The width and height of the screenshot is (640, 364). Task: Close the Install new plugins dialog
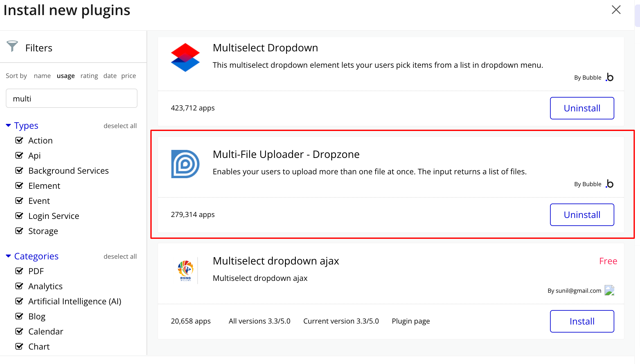tap(616, 10)
